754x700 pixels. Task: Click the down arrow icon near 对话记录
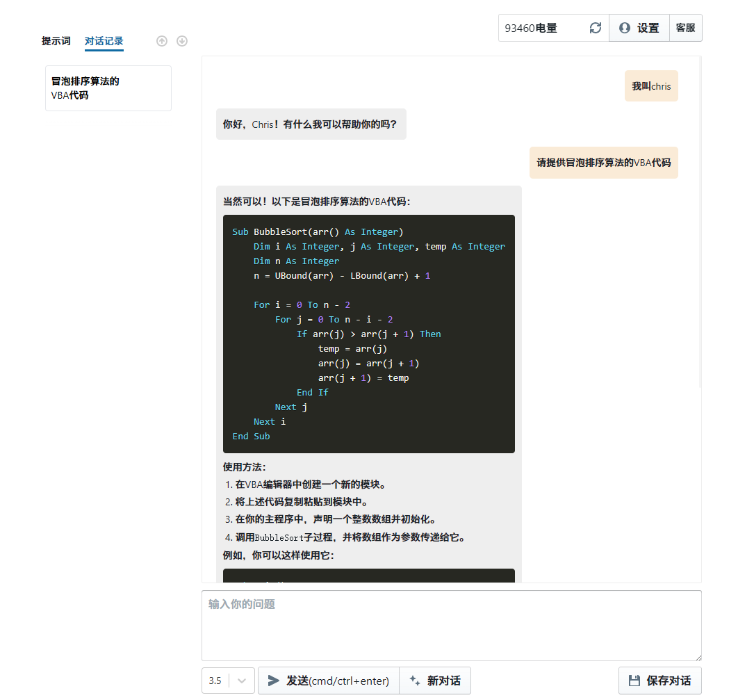[x=182, y=41]
